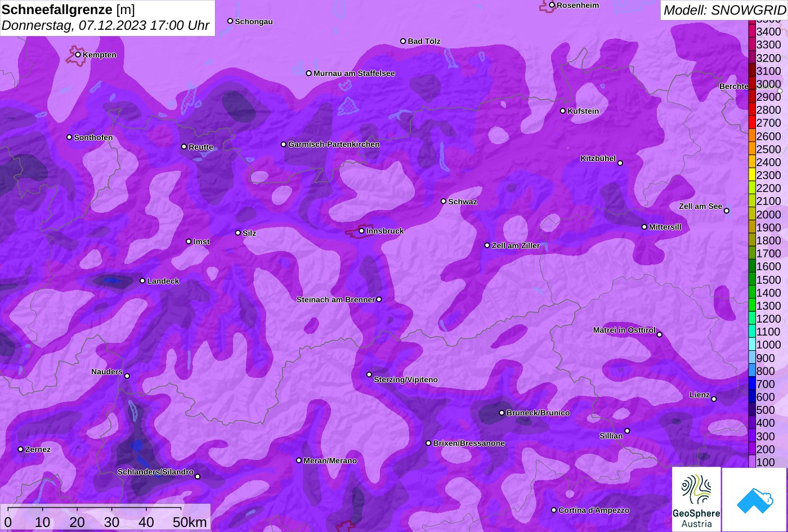Click the date Donnerstag, 07.12.2023 17:00 Uhr
The image size is (788, 532).
105,25
